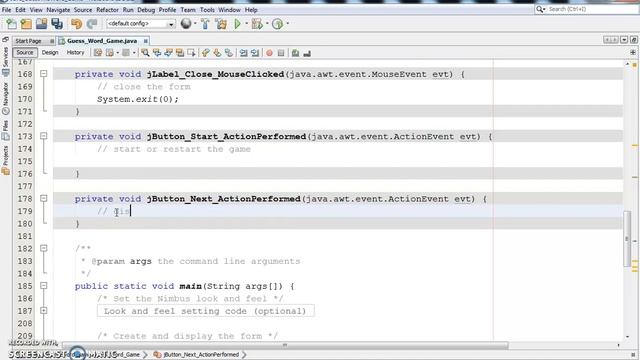Click the Previous Bookmark icon
This screenshot has height=360, width=640.
(206, 53)
